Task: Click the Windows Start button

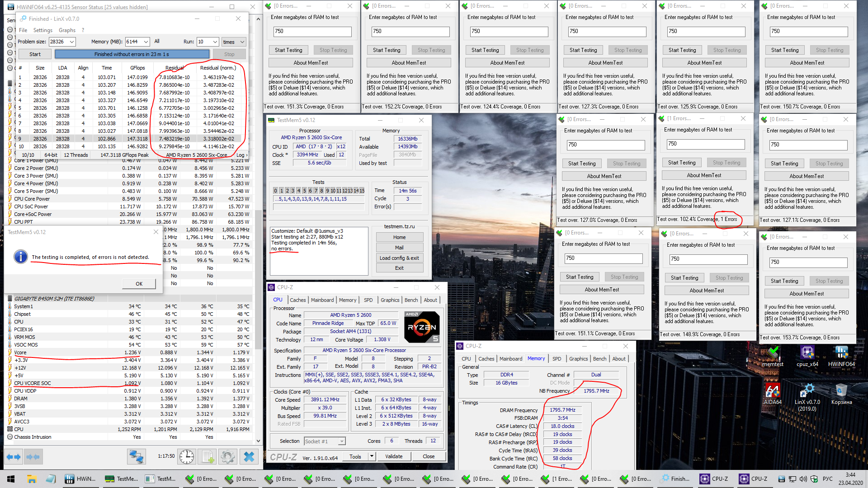Action: click(11, 479)
